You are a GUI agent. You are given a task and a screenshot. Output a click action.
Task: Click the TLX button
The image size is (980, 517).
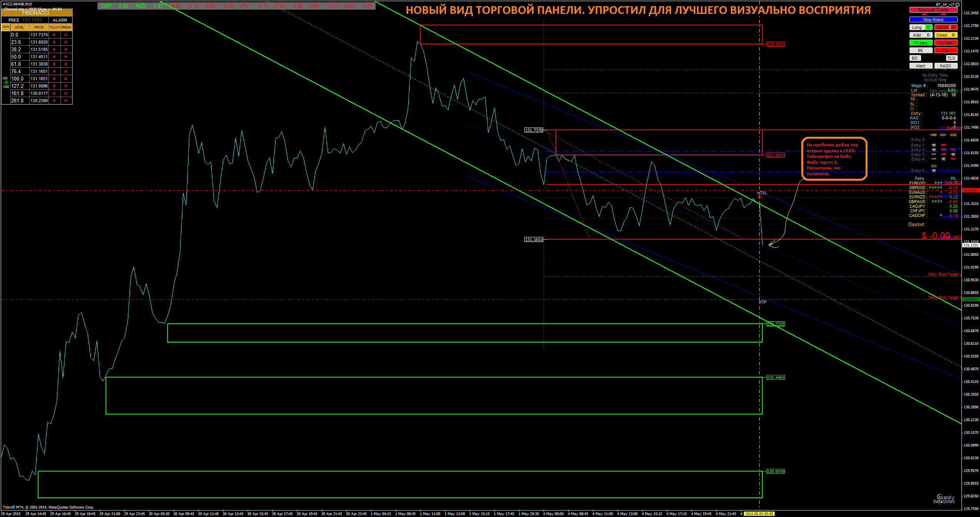pos(951,58)
